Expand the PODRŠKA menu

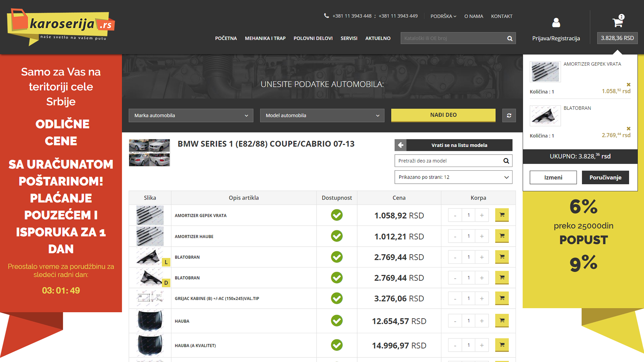click(443, 16)
